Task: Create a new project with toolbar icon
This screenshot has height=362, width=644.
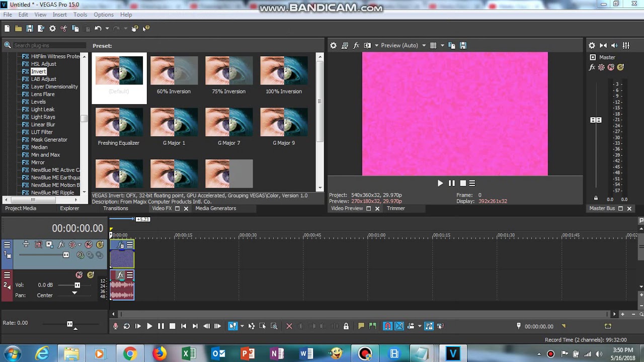Action: pos(7,29)
